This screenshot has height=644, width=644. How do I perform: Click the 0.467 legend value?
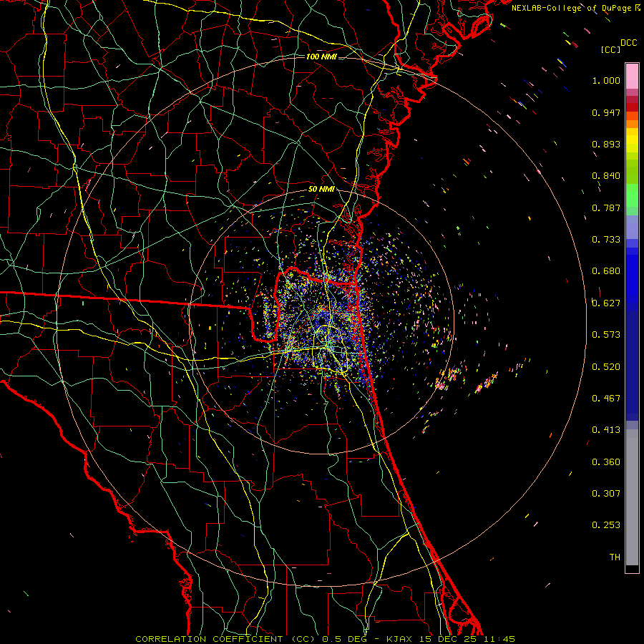[606, 399]
